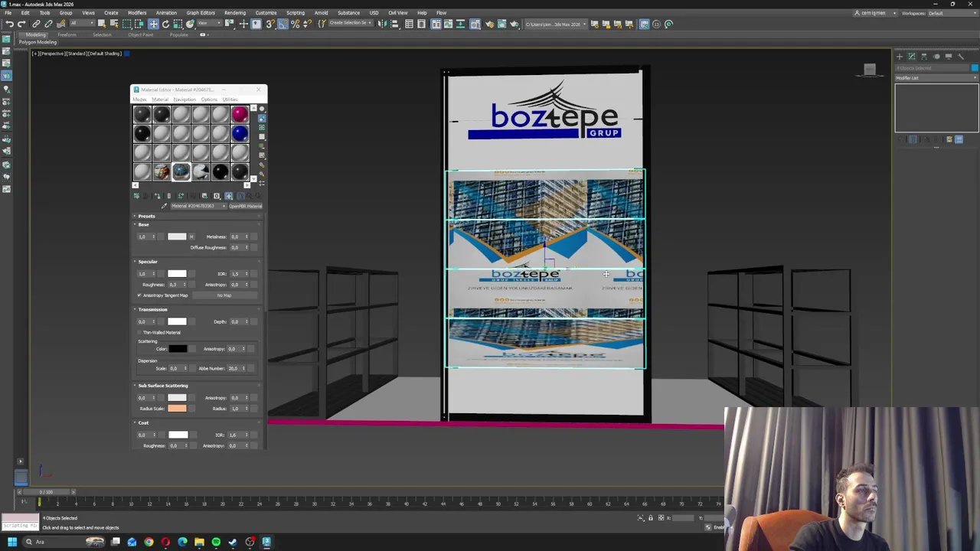Click Pick Material from Object eyedropper
The image size is (980, 551).
pos(164,206)
